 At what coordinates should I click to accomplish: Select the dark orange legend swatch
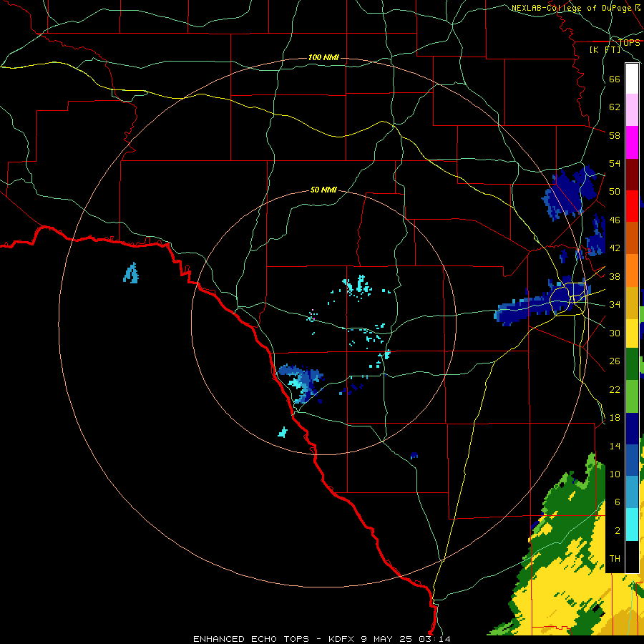632,238
